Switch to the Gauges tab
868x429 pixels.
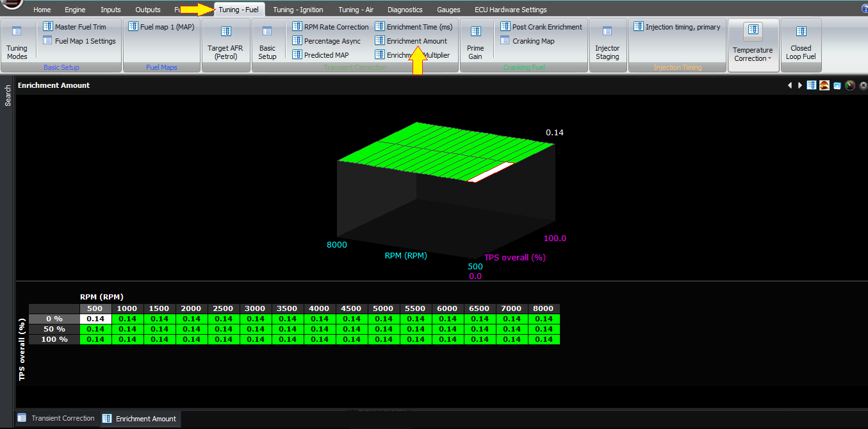click(448, 10)
